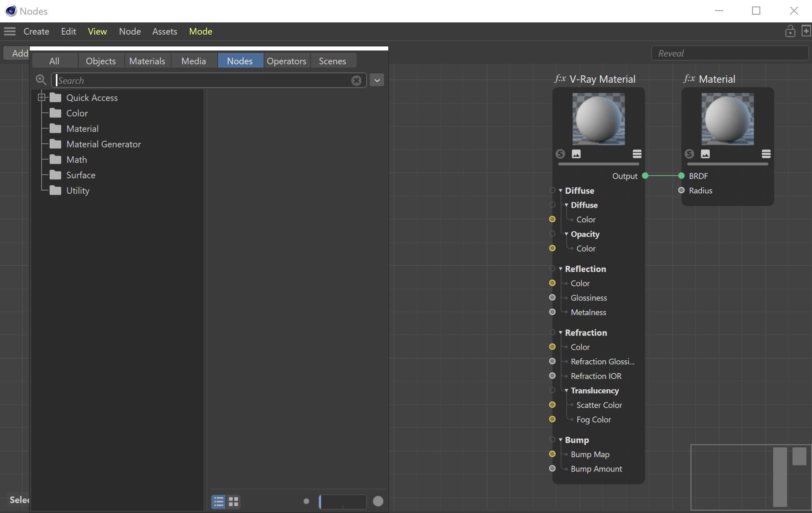Screen dimensions: 812x513
Task: Open the View menu
Action: (x=97, y=31)
